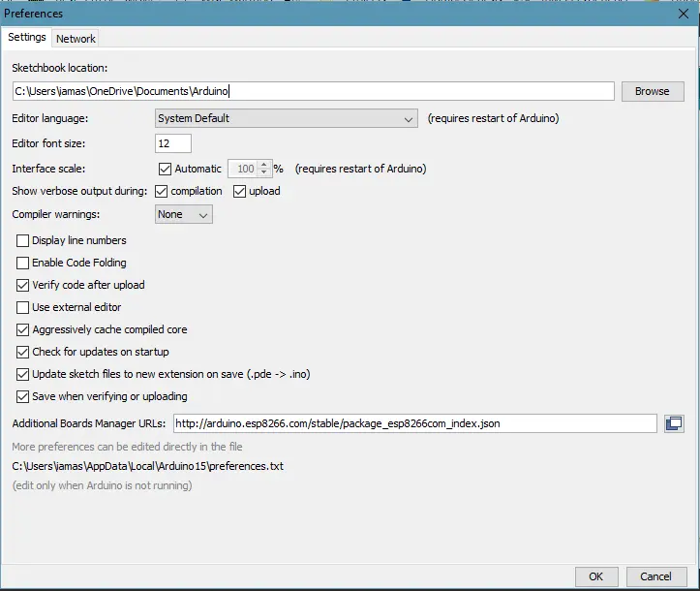Toggle verbose output during compilation
Viewport: 700px width, 591px height.
click(x=161, y=191)
